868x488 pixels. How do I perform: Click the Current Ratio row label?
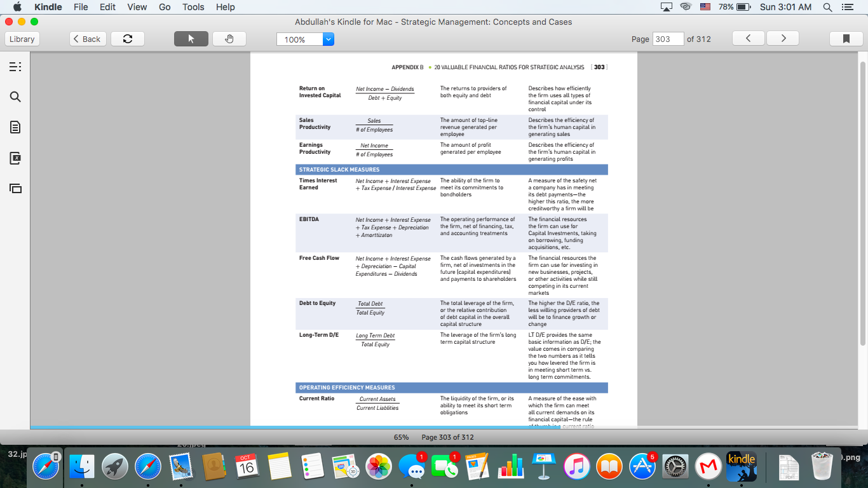pos(316,398)
